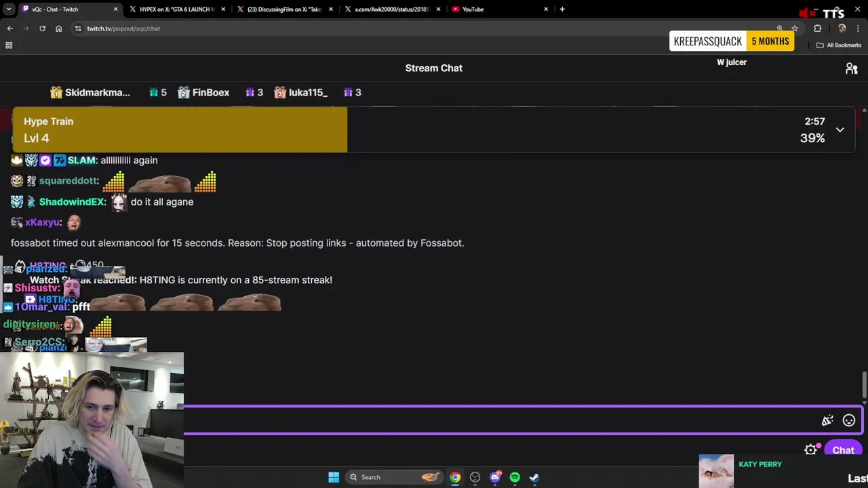Go to the browser home page
The width and height of the screenshot is (868, 488).
[x=58, y=28]
